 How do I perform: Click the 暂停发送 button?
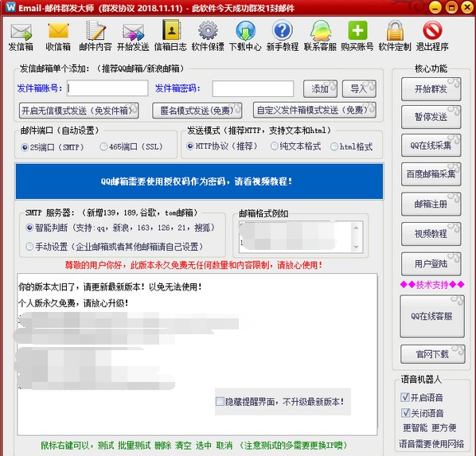(x=431, y=117)
